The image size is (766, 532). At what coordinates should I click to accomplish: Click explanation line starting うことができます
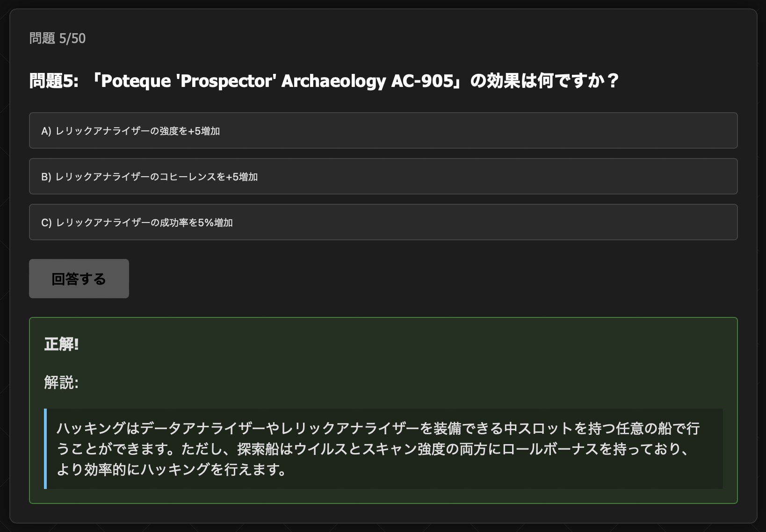pos(373,449)
